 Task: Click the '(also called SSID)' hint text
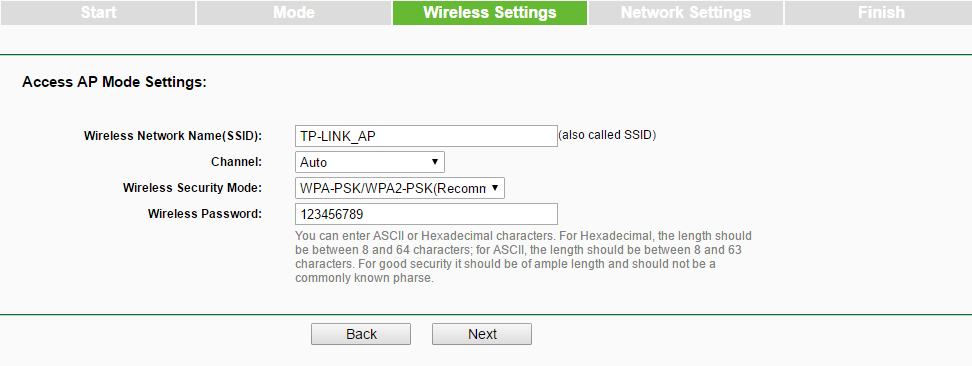point(607,135)
